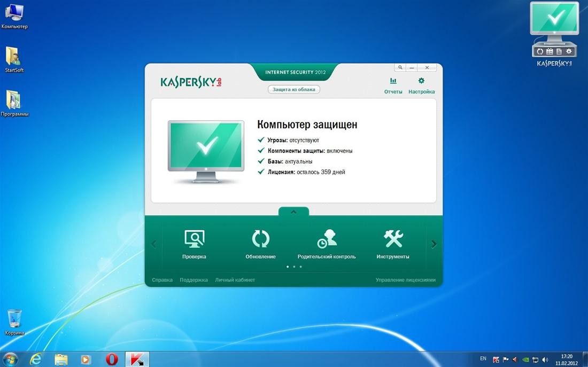Click Лицензия: осталось 359 дней line

[x=301, y=172]
